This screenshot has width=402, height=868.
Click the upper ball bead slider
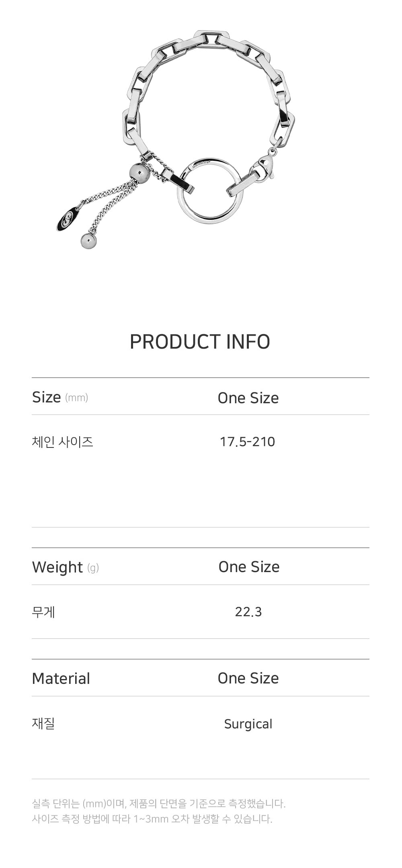(139, 173)
